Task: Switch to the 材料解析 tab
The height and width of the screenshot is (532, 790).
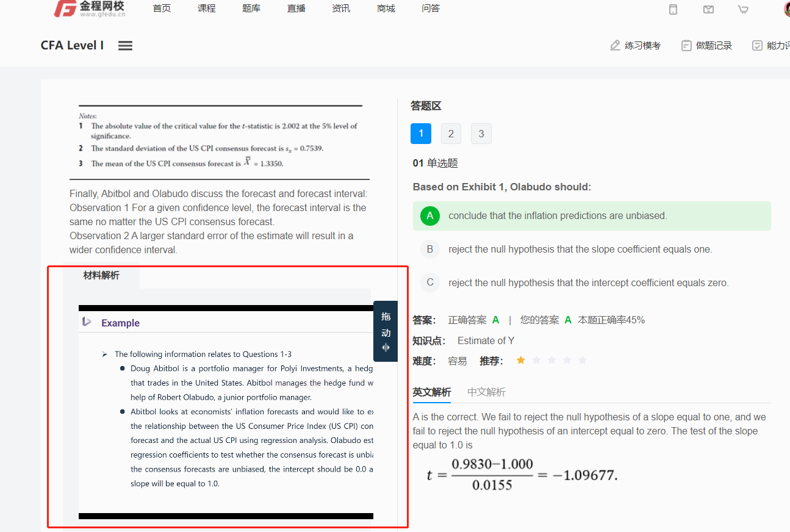Action: click(101, 275)
